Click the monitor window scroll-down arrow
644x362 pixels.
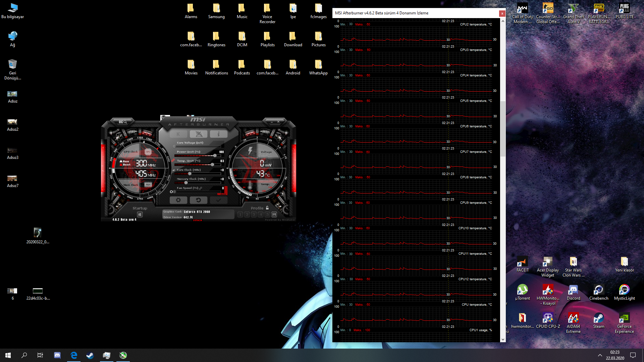(x=503, y=340)
